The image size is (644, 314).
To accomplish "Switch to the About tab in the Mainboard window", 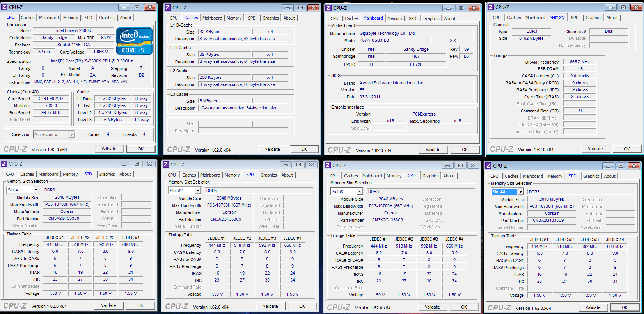I will [x=450, y=18].
